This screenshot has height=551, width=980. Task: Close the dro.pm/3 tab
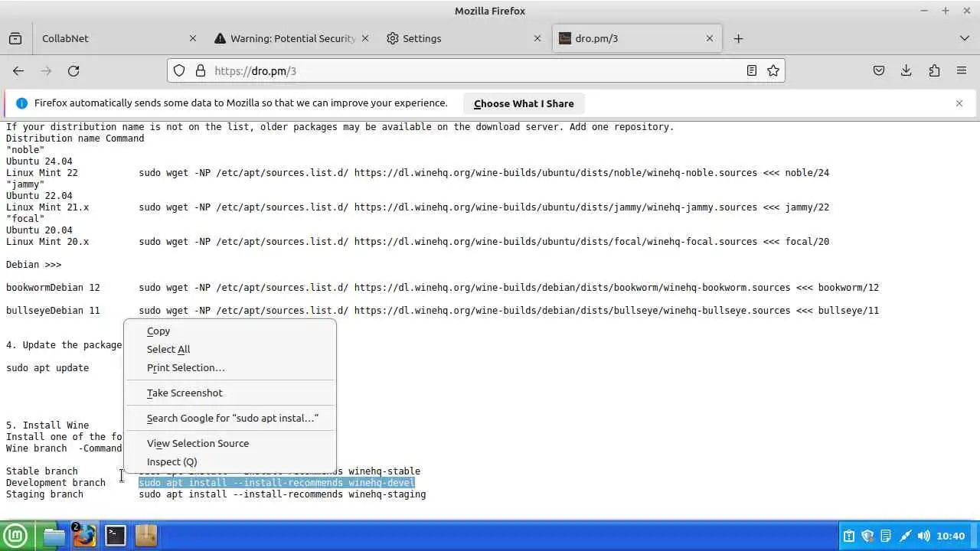(710, 38)
